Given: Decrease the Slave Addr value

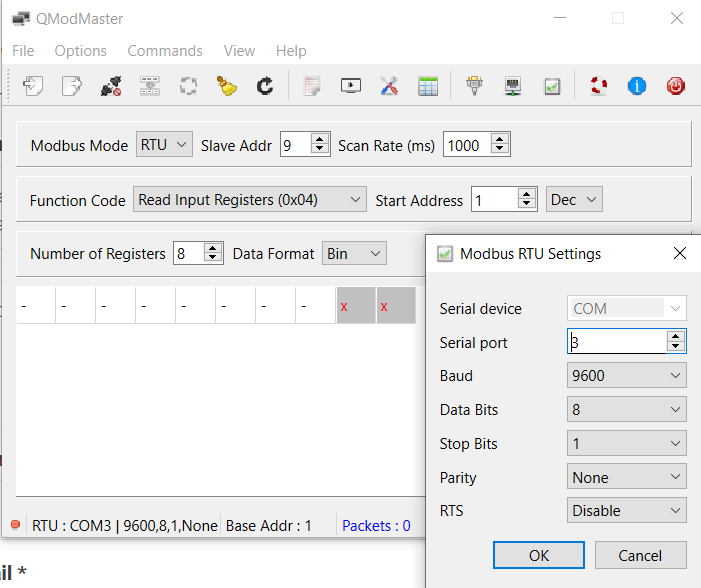Looking at the screenshot, I should click(x=319, y=149).
